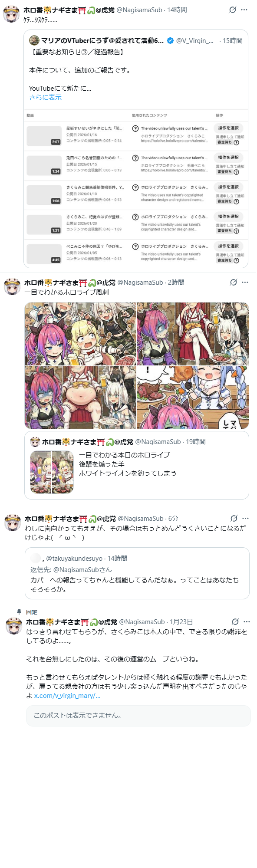Open the quoted post thumbnail from 19時間 ago
The height and width of the screenshot is (868, 257).
[x=52, y=472]
